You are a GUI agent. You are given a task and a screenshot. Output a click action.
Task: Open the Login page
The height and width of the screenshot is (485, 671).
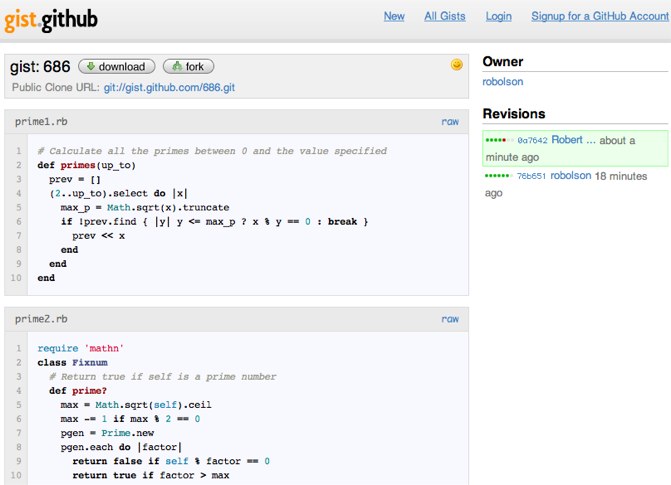click(498, 16)
